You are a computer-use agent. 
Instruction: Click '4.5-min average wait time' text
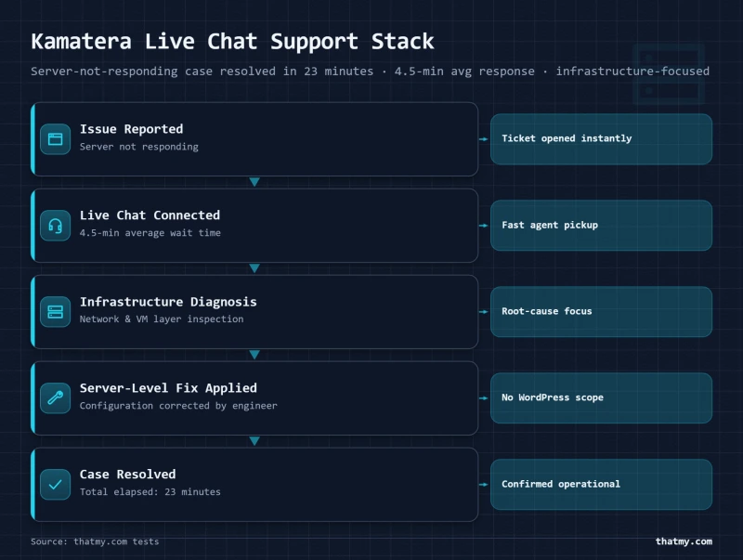pos(150,233)
